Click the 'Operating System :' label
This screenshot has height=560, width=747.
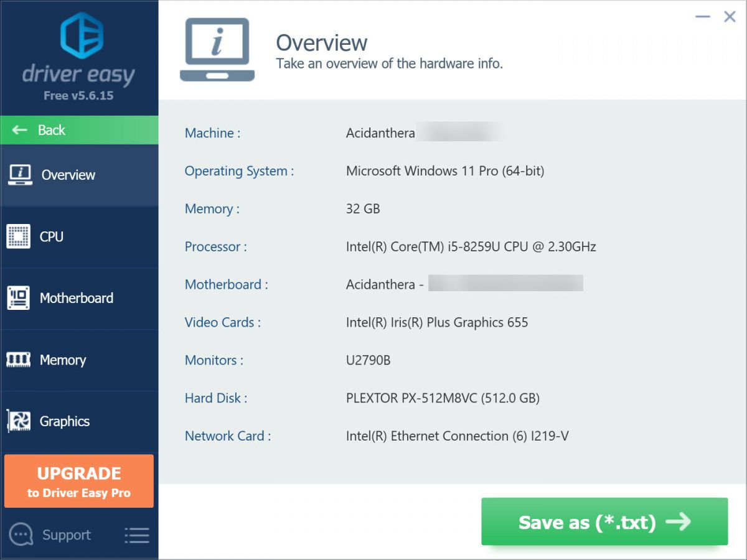point(239,171)
